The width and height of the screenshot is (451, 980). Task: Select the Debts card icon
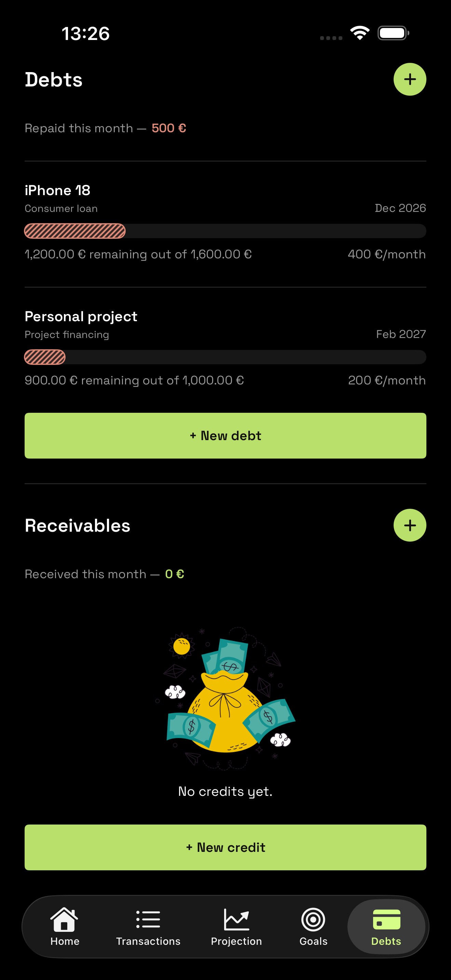pos(386,919)
